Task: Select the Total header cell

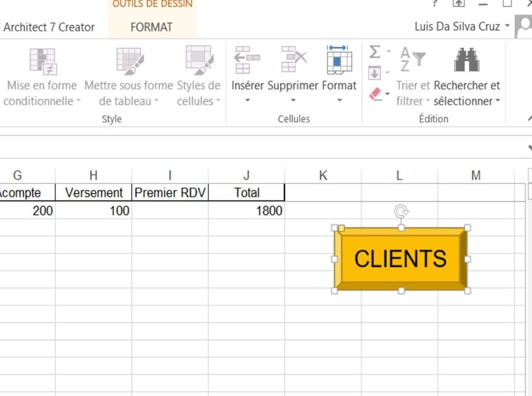Action: pyautogui.click(x=247, y=193)
